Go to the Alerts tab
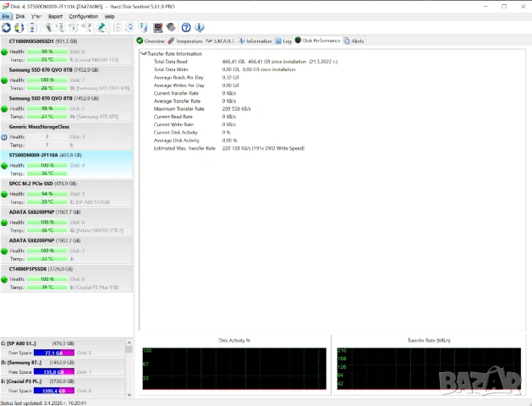This screenshot has width=532, height=406. (354, 41)
